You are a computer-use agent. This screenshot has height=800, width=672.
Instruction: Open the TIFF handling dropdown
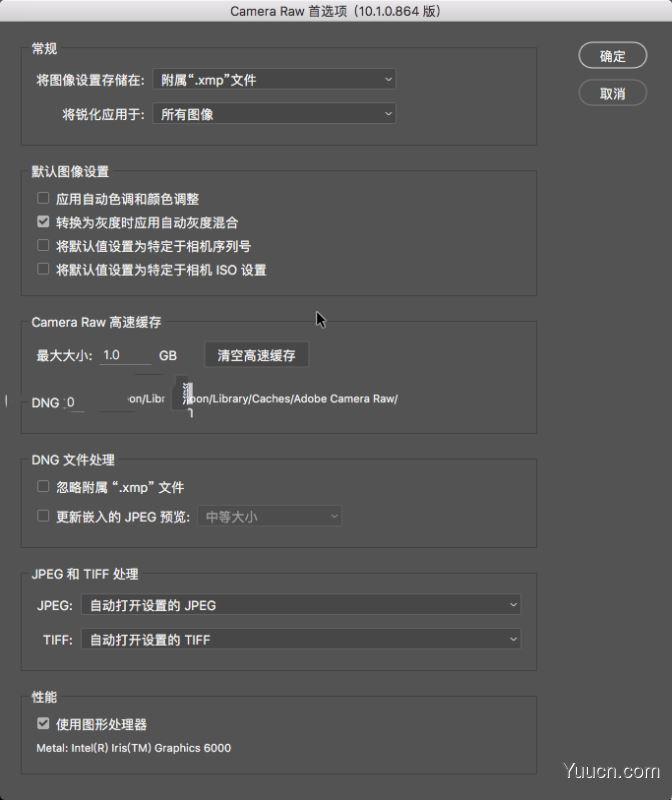(x=301, y=639)
